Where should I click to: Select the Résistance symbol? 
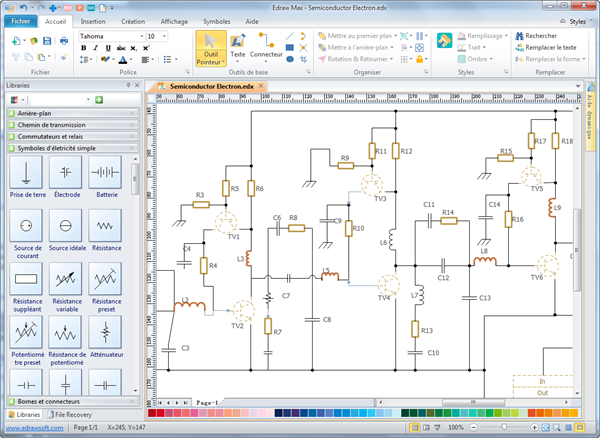pos(105,226)
